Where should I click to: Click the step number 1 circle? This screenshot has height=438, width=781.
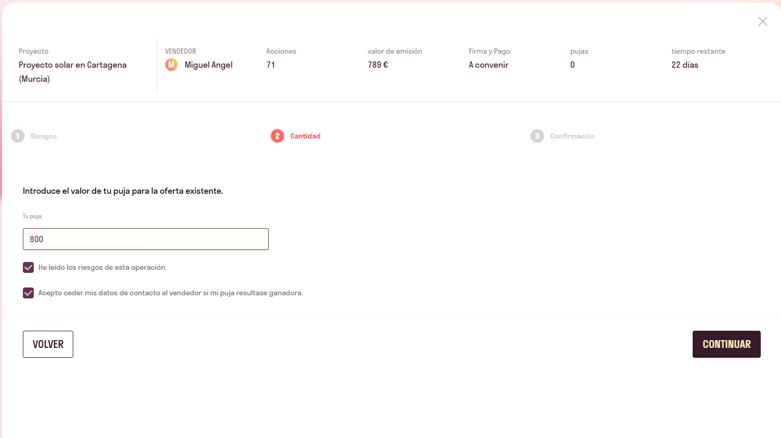coord(17,136)
